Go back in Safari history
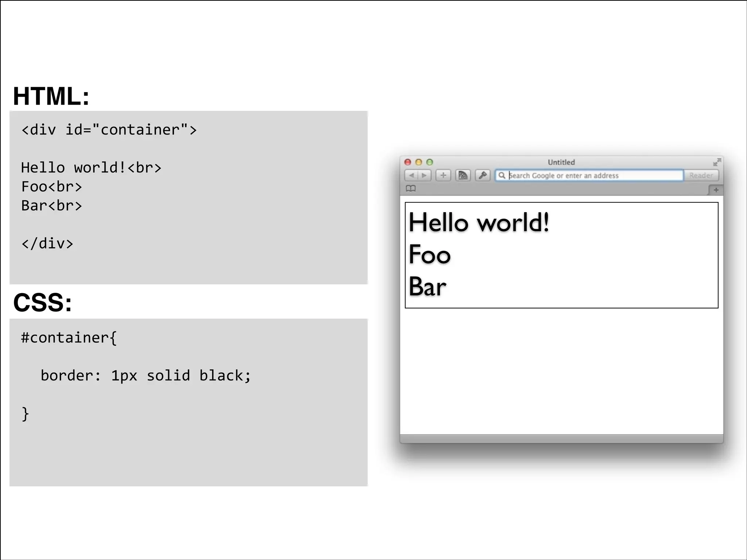The image size is (747, 560). pyautogui.click(x=411, y=175)
